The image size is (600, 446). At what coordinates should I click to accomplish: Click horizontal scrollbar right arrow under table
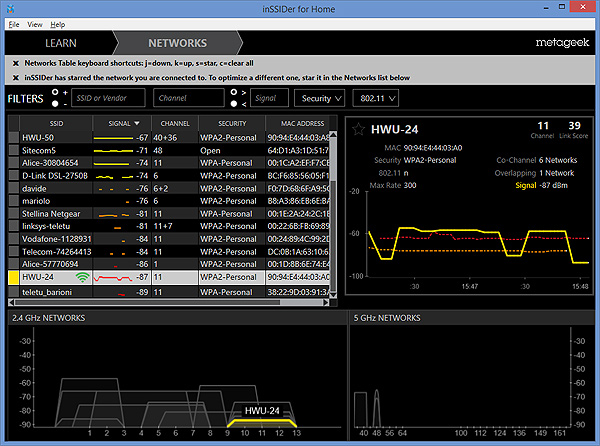pos(326,302)
